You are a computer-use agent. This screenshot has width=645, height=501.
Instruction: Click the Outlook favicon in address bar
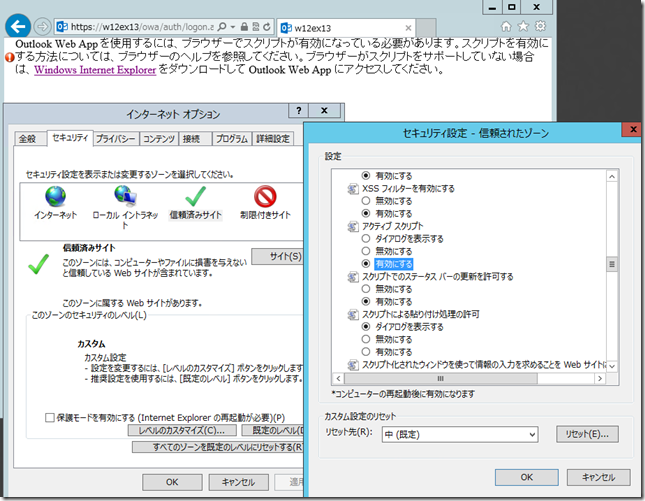pos(62,27)
